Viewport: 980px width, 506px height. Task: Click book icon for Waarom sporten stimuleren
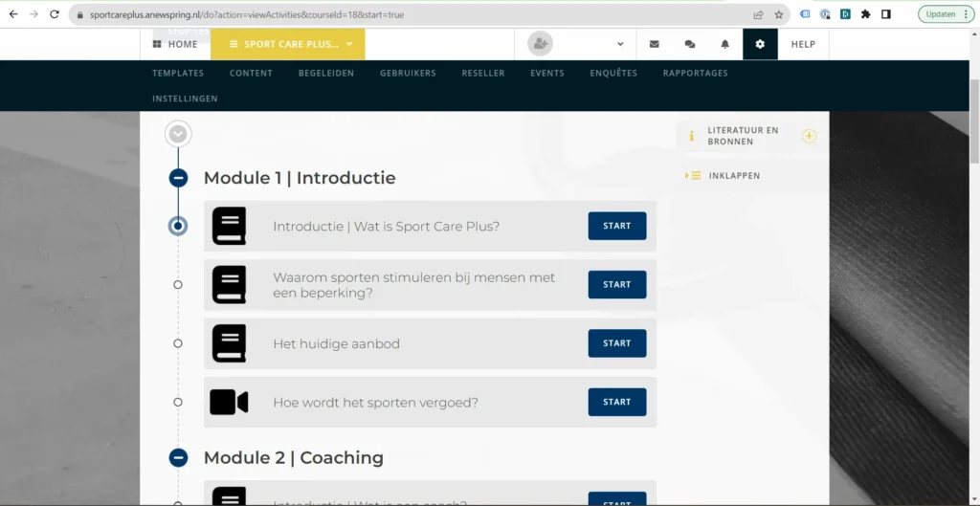(229, 285)
